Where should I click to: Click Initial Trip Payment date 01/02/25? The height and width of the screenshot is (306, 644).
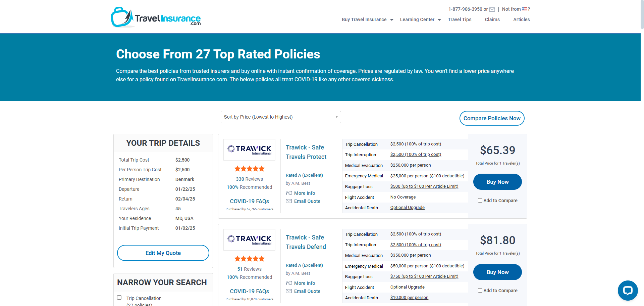click(x=185, y=228)
